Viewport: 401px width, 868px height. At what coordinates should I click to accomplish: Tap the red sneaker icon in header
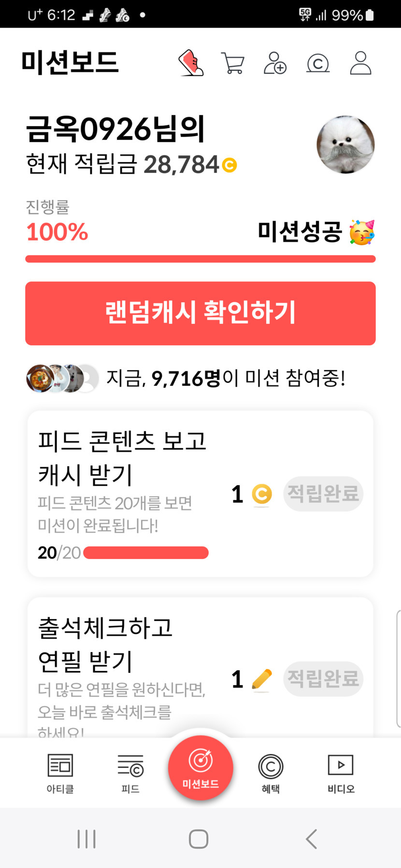(191, 63)
